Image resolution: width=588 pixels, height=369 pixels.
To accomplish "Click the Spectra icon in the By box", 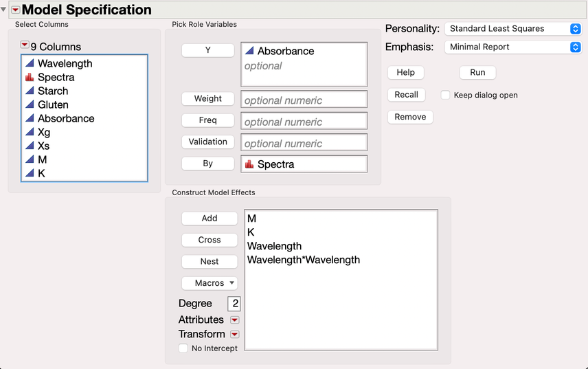I will coord(249,164).
